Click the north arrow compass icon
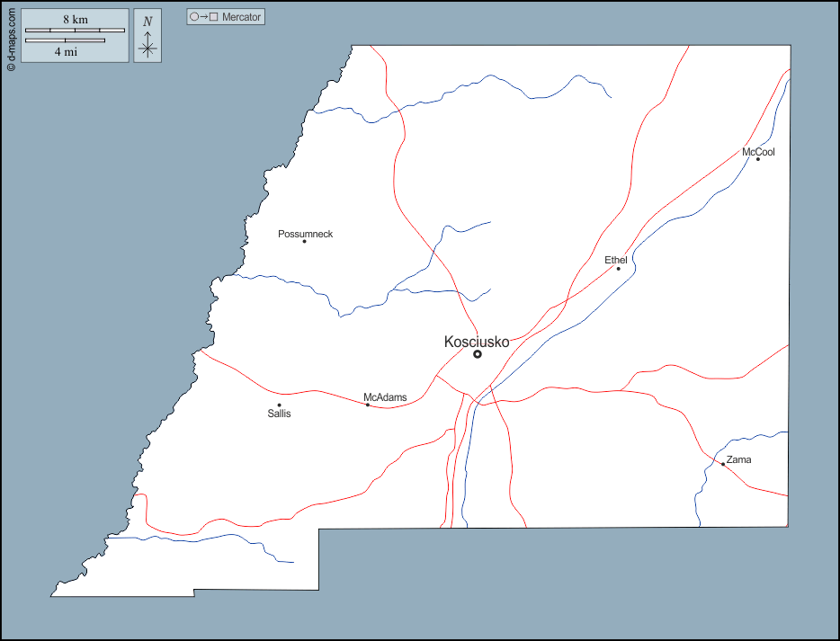 (147, 37)
